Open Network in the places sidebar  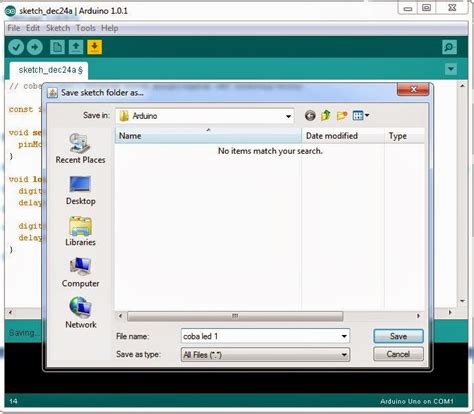click(80, 313)
